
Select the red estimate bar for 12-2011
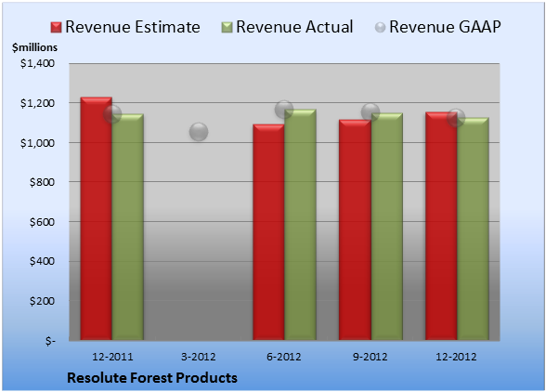97,218
